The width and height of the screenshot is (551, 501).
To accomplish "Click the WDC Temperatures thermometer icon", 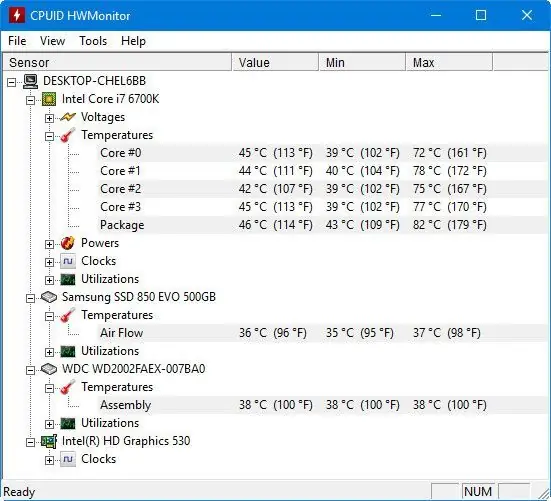I will [x=68, y=387].
